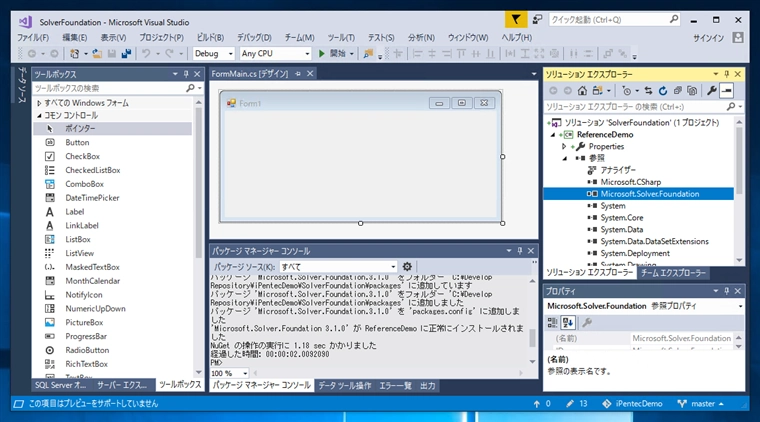760x422 pixels.
Task: Pin the Toolbox panel with the pin icon
Action: pyautogui.click(x=186, y=74)
